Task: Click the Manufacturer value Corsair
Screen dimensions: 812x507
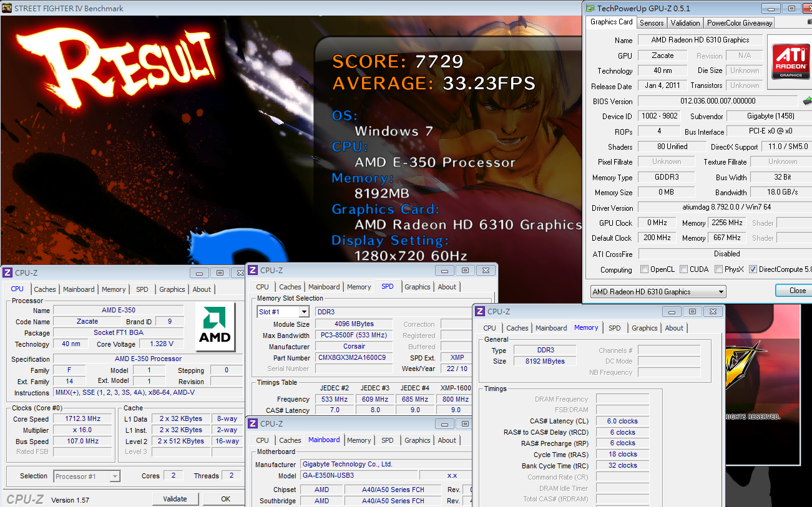Action: pyautogui.click(x=354, y=347)
